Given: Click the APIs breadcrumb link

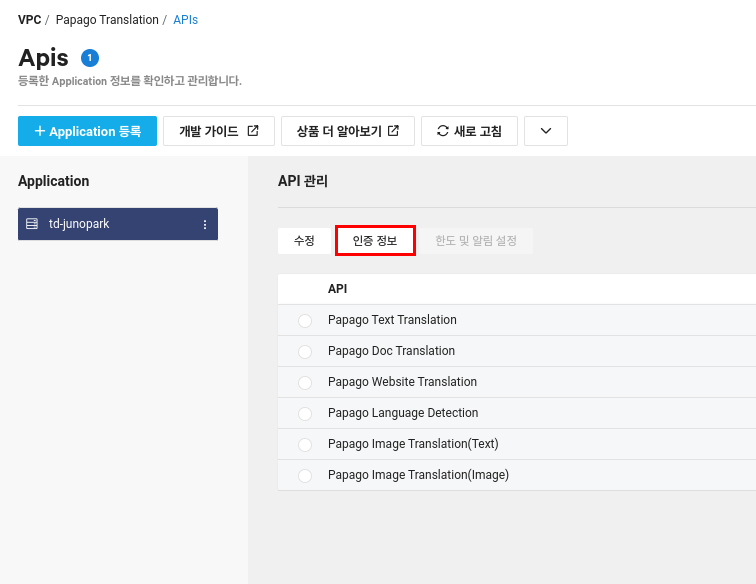Looking at the screenshot, I should point(186,20).
